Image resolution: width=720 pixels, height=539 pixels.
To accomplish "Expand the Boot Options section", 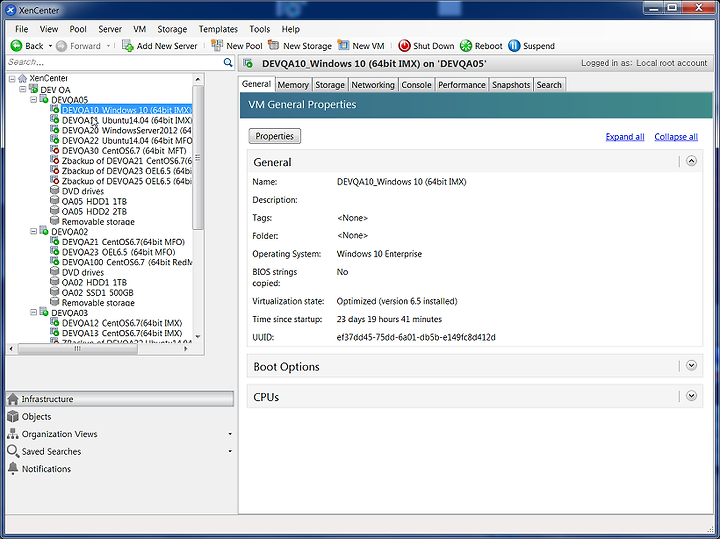I will (691, 365).
